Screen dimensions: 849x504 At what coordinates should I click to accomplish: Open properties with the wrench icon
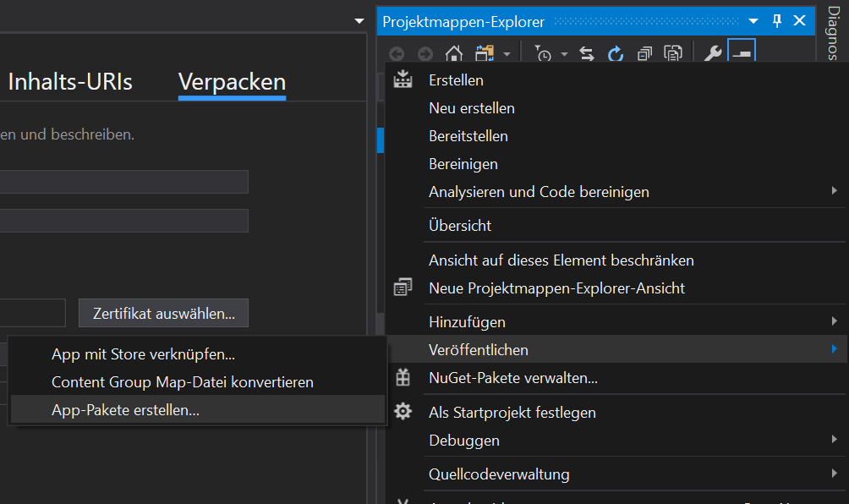[713, 53]
